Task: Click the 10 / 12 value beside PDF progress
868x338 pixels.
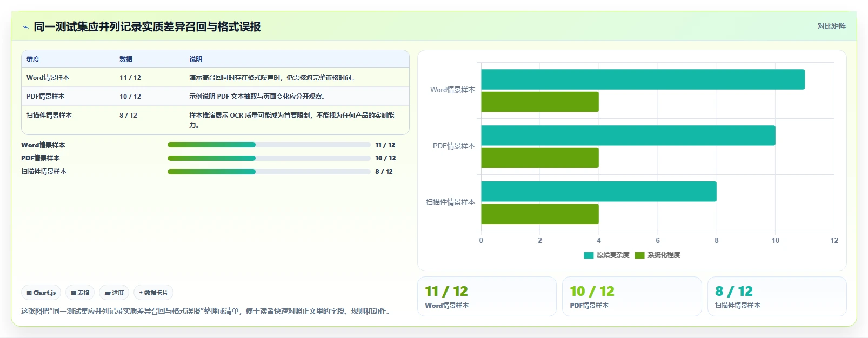Action: (x=385, y=158)
